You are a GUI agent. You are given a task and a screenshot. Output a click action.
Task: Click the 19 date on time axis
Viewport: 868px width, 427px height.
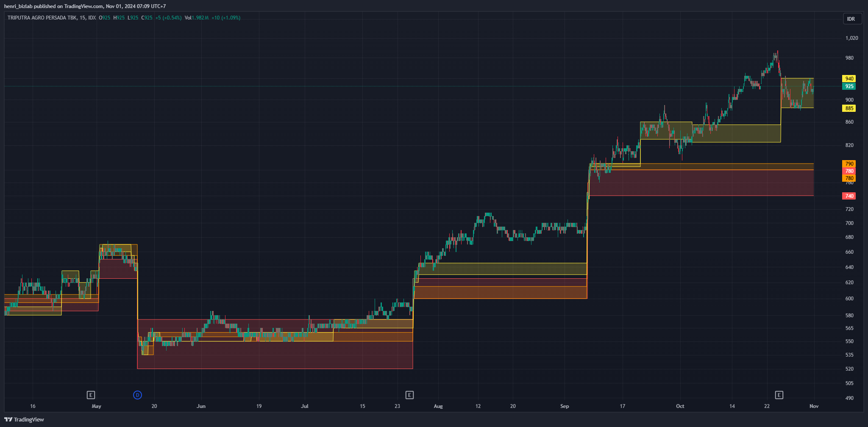(x=259, y=406)
